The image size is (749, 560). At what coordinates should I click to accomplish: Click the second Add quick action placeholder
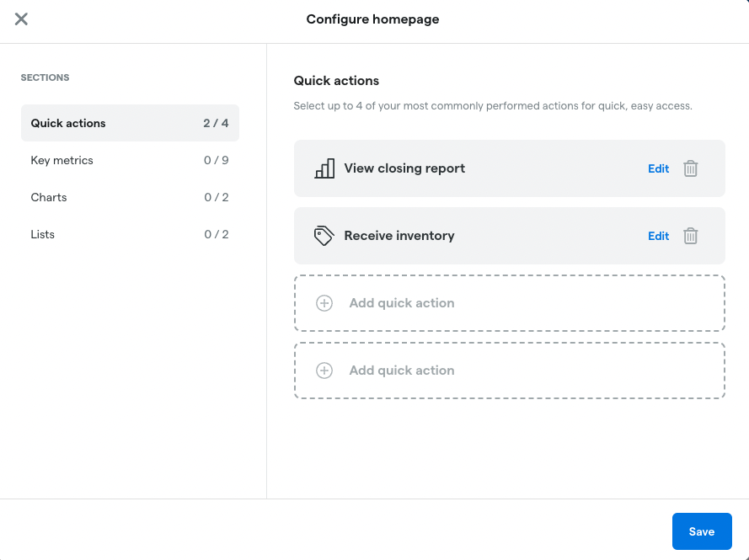point(402,371)
